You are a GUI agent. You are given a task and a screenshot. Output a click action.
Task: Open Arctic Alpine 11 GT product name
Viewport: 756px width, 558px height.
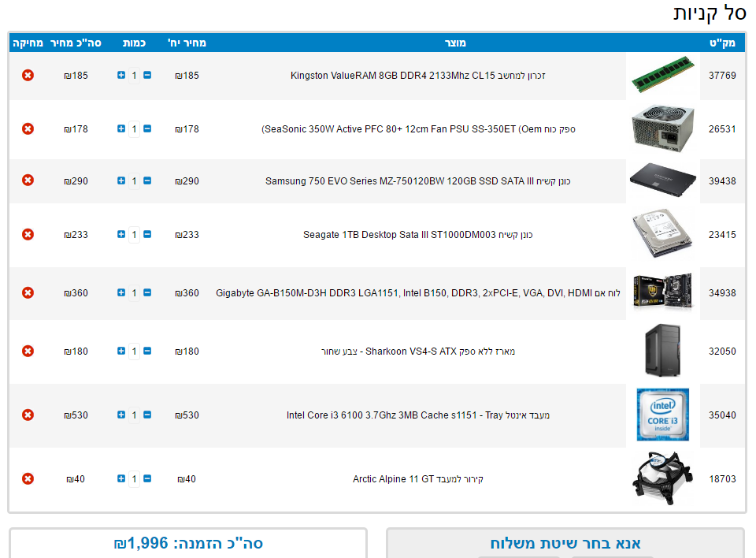pyautogui.click(x=417, y=479)
